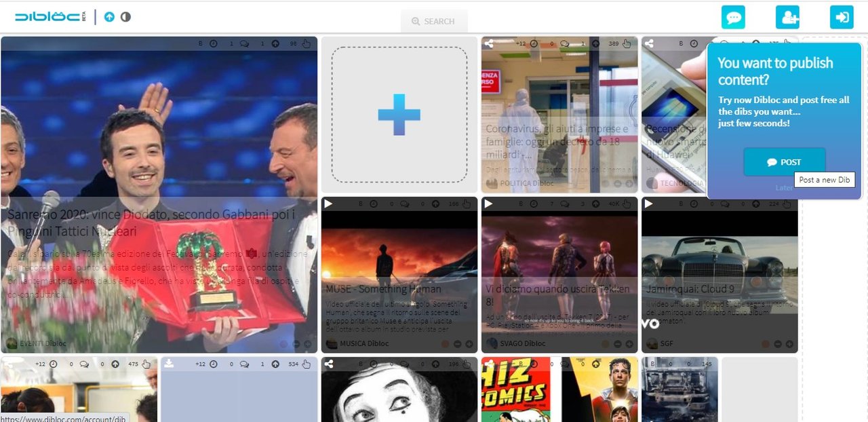Open the chat bubble icon in header
Image resolution: width=868 pixels, height=422 pixels.
[x=733, y=17]
